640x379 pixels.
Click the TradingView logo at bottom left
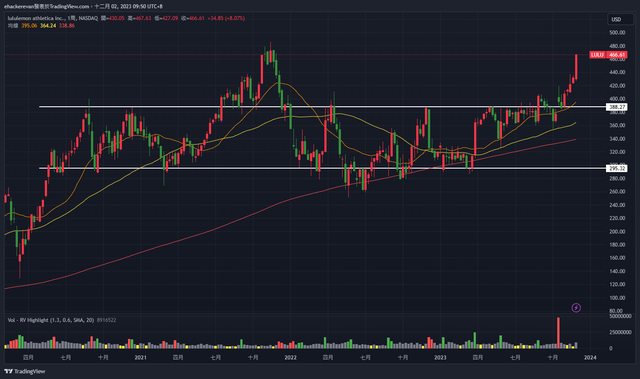tap(24, 371)
